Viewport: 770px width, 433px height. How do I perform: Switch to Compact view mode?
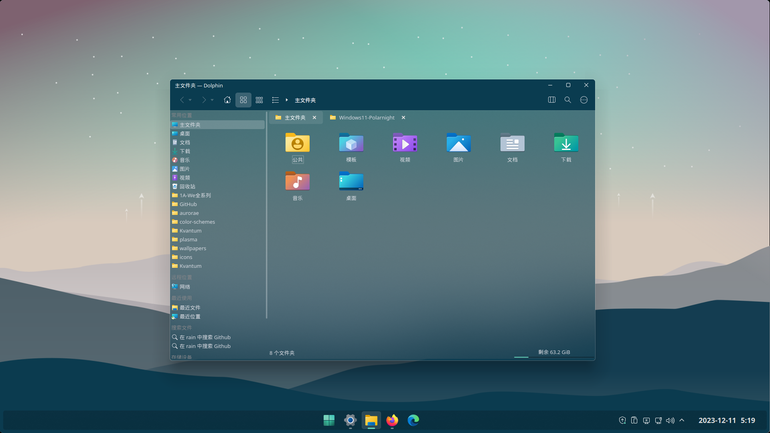259,100
